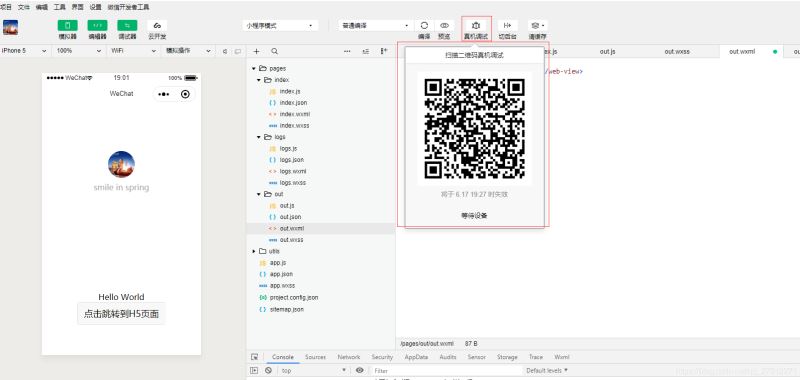Click the 预览 preview eye icon
The width and height of the screenshot is (800, 380).
[444, 26]
